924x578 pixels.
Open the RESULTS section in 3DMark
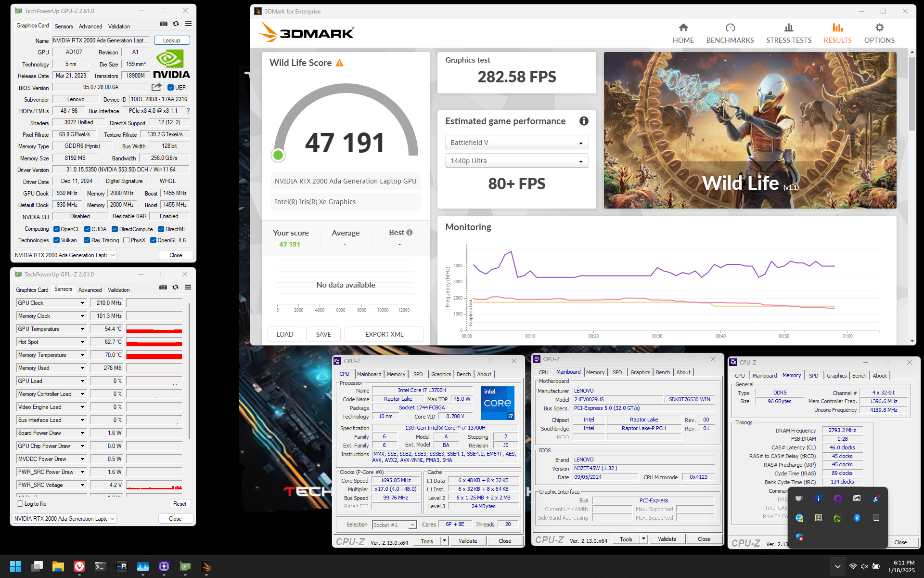[837, 33]
